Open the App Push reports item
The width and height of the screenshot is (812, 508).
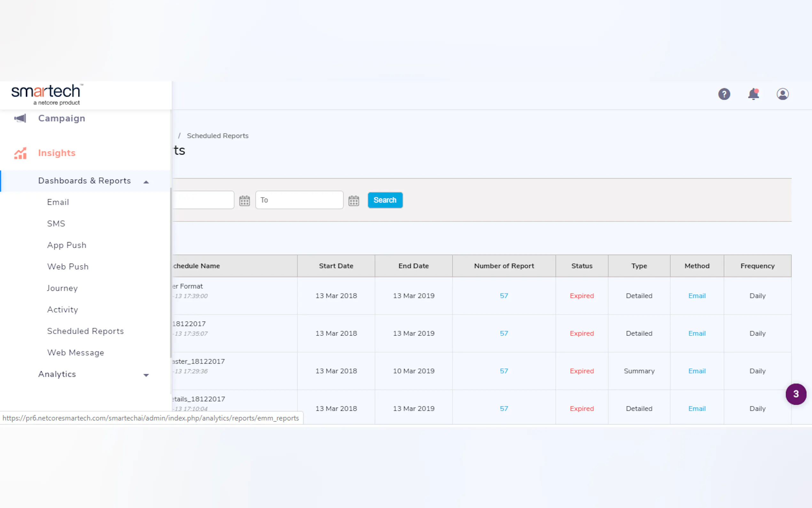coord(67,245)
